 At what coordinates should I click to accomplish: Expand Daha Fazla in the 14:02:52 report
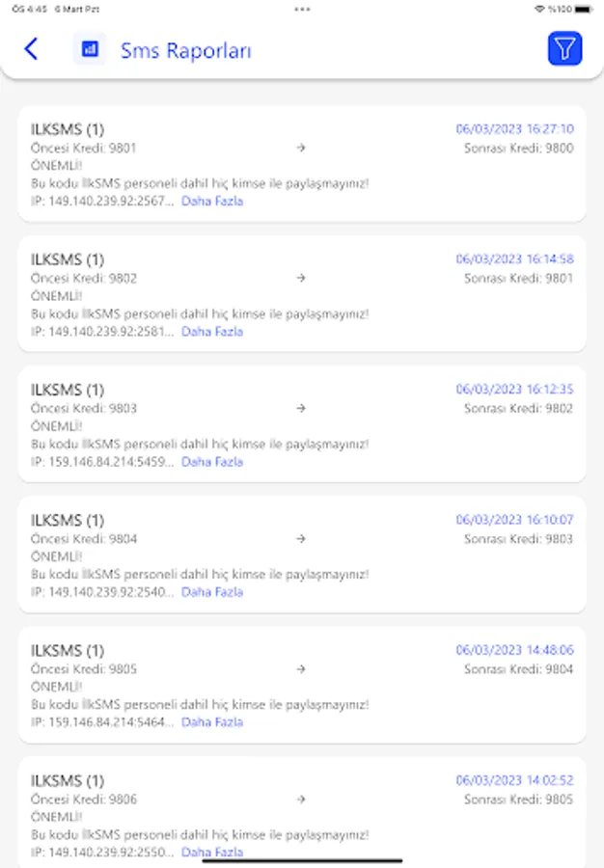pos(212,852)
